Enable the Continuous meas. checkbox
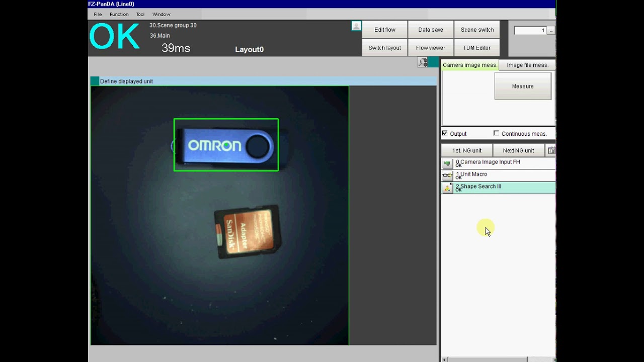Screen dimensions: 644x362 496,133
